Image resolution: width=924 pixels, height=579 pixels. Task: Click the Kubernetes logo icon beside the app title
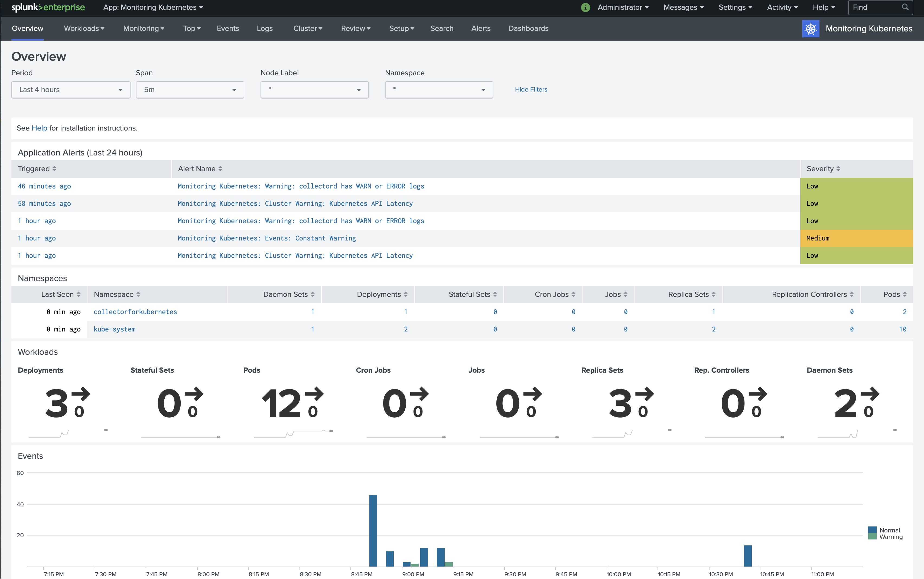click(811, 28)
